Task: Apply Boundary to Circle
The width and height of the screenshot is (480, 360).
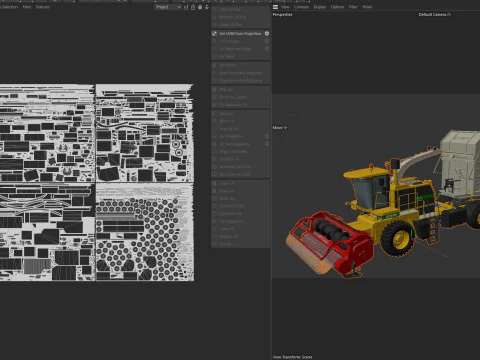Action: coord(240,167)
